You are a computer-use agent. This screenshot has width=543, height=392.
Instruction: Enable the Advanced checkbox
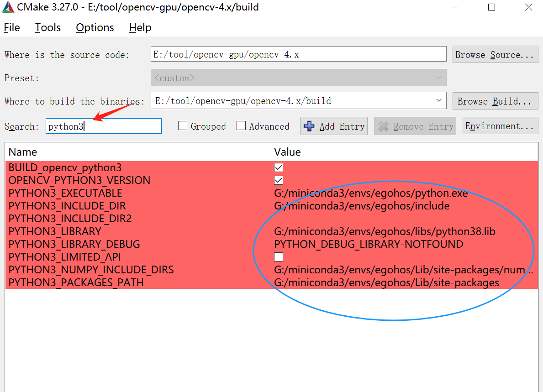241,125
